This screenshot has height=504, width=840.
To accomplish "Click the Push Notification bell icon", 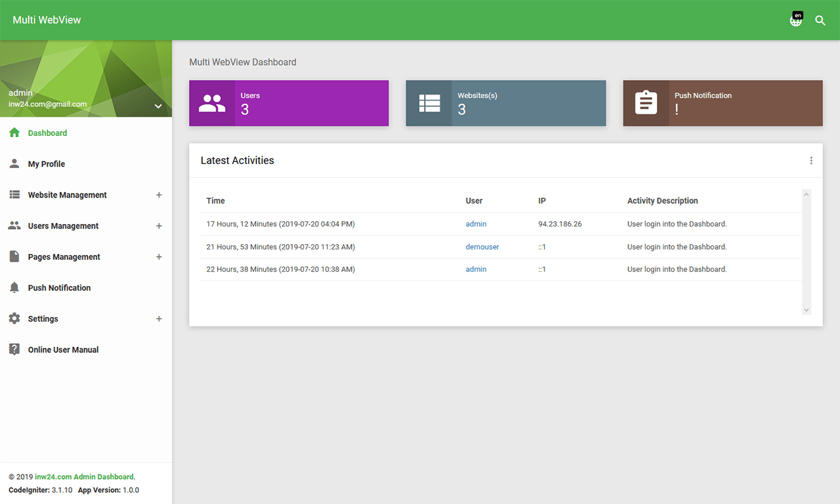I will click(x=14, y=287).
